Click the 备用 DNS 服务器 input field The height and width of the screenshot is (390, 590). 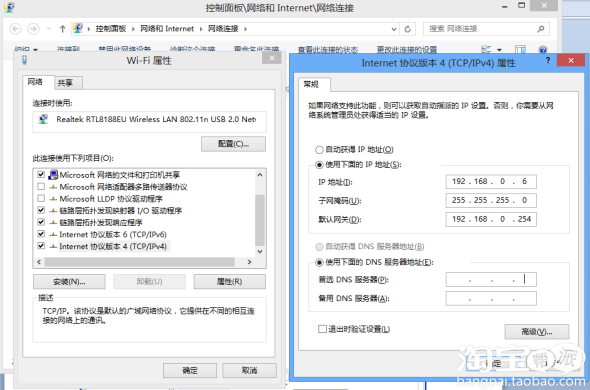(x=491, y=299)
